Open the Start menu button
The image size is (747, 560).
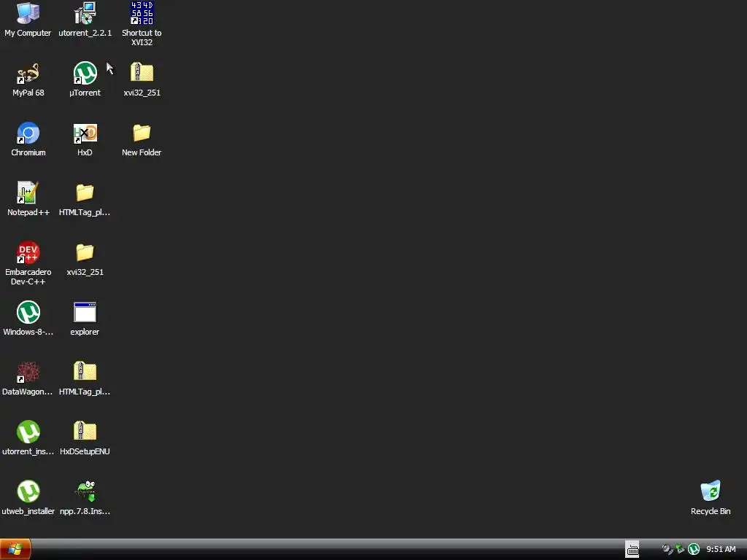pos(15,550)
